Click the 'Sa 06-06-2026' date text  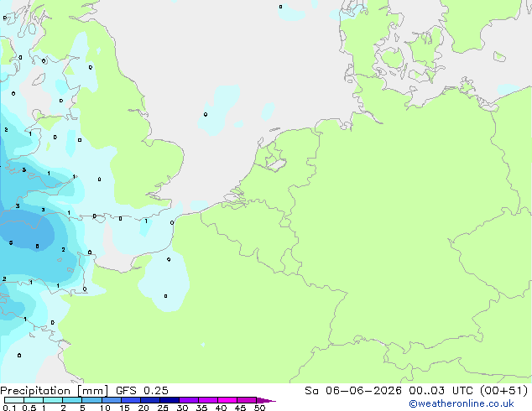(x=353, y=391)
